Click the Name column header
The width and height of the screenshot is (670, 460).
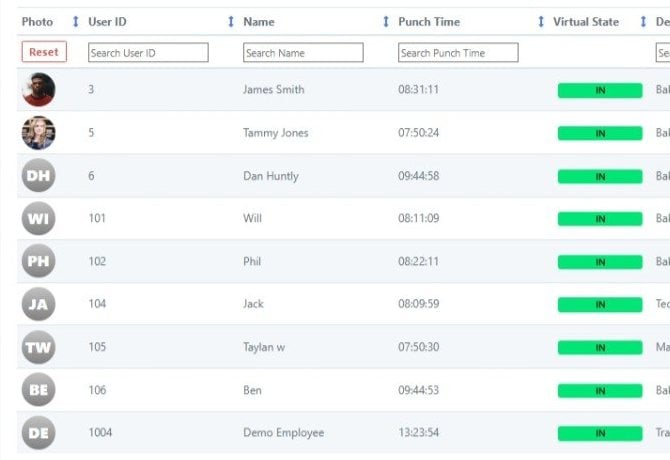tap(259, 22)
